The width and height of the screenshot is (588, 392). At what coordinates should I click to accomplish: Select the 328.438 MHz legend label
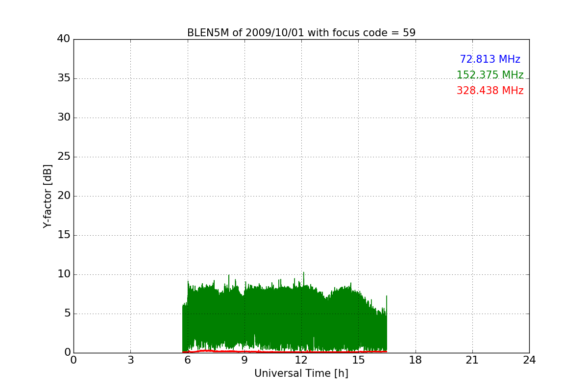coord(490,91)
